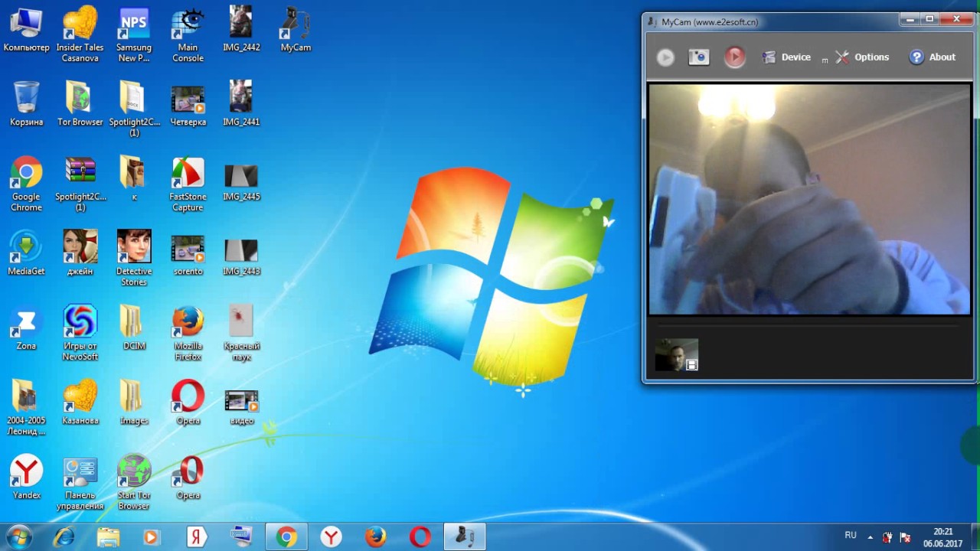This screenshot has width=980, height=551.
Task: Open the clock showing 20:21
Action: (942, 537)
